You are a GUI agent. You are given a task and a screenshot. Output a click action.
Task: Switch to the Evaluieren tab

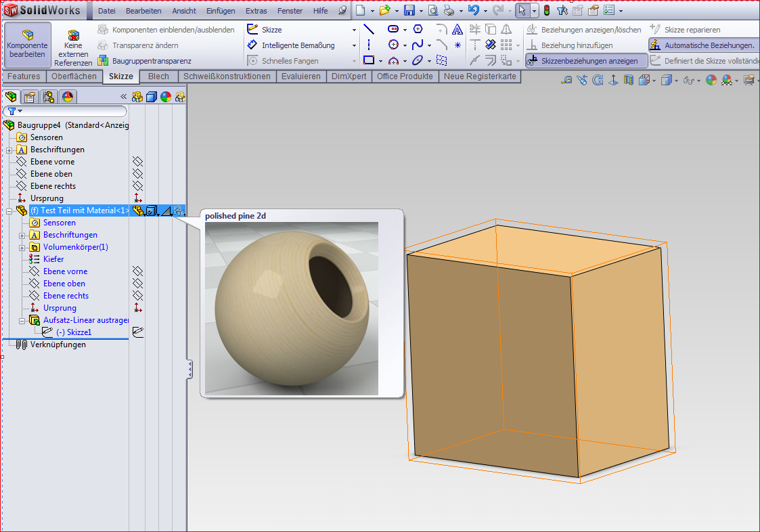click(x=300, y=76)
